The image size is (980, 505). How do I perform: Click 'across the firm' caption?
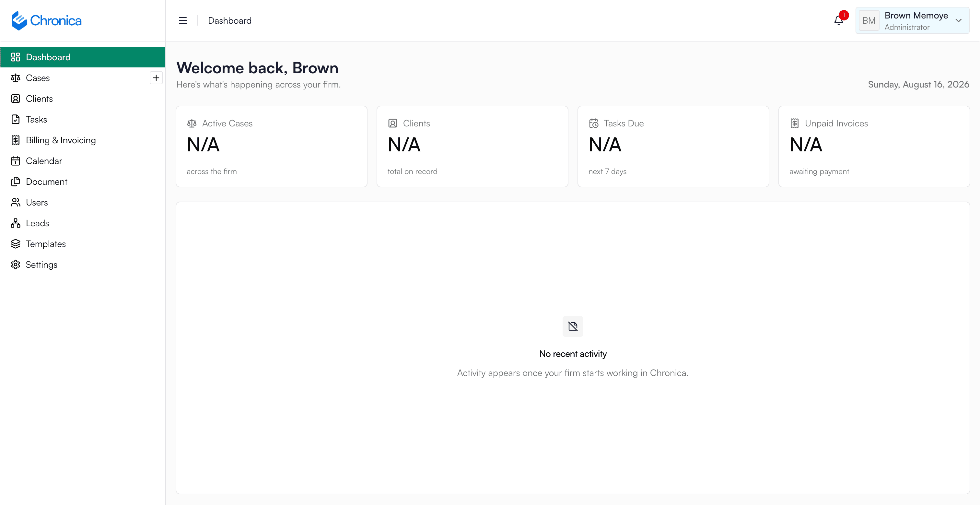coord(212,172)
